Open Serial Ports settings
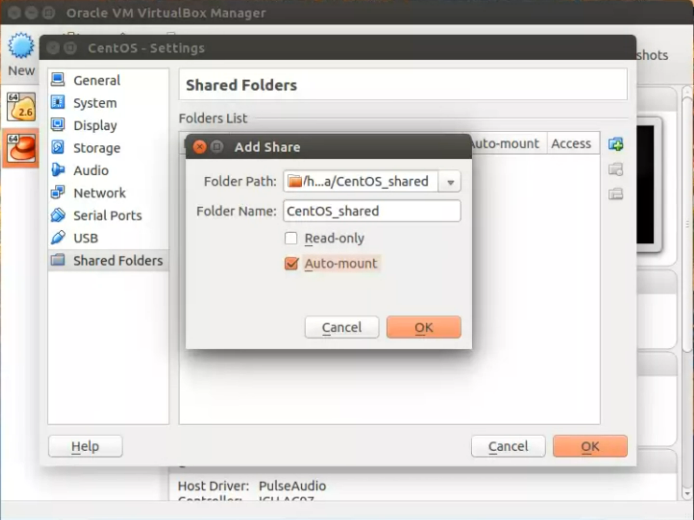 click(108, 216)
